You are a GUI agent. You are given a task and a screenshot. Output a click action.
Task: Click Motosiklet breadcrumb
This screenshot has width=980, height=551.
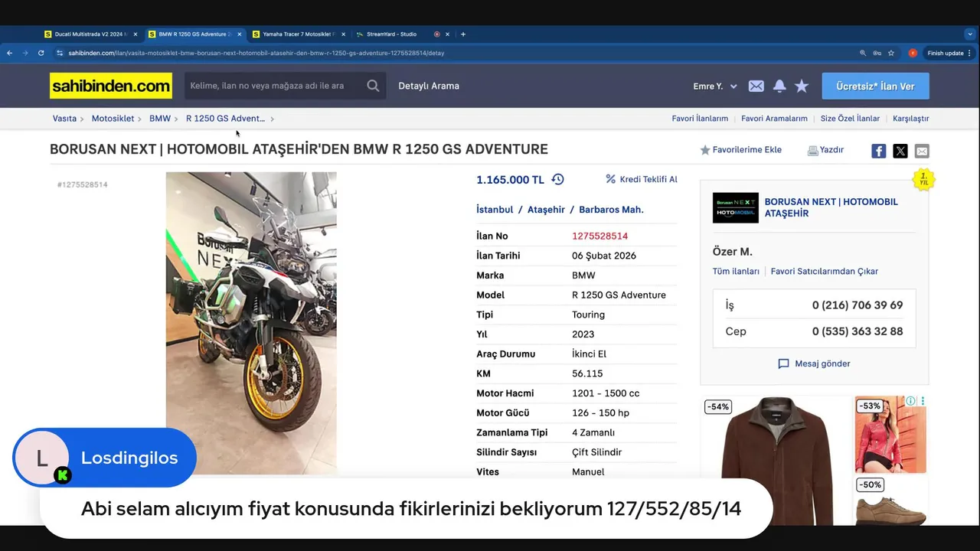tap(113, 119)
